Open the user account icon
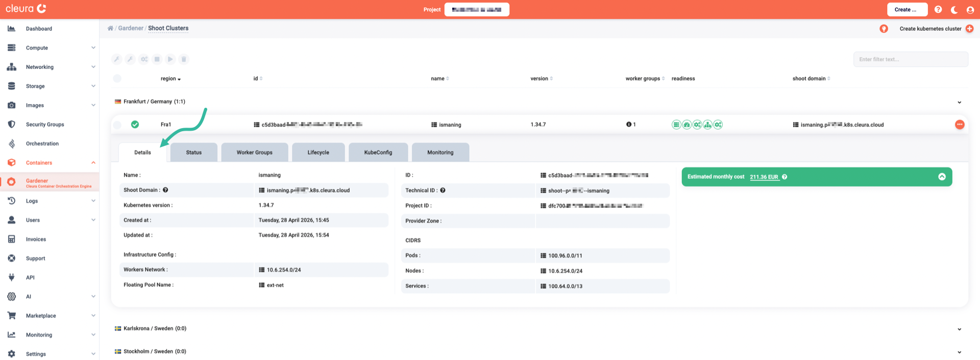980x360 pixels. coord(970,10)
